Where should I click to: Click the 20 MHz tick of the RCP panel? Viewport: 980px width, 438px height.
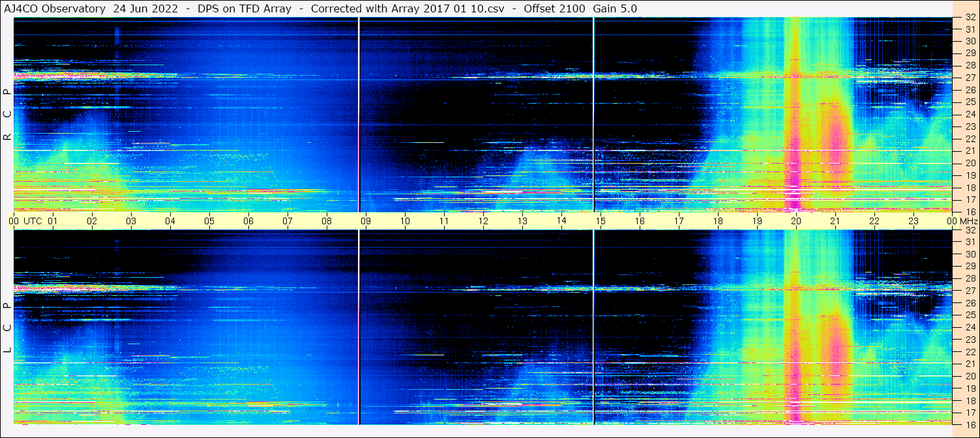coord(970,163)
